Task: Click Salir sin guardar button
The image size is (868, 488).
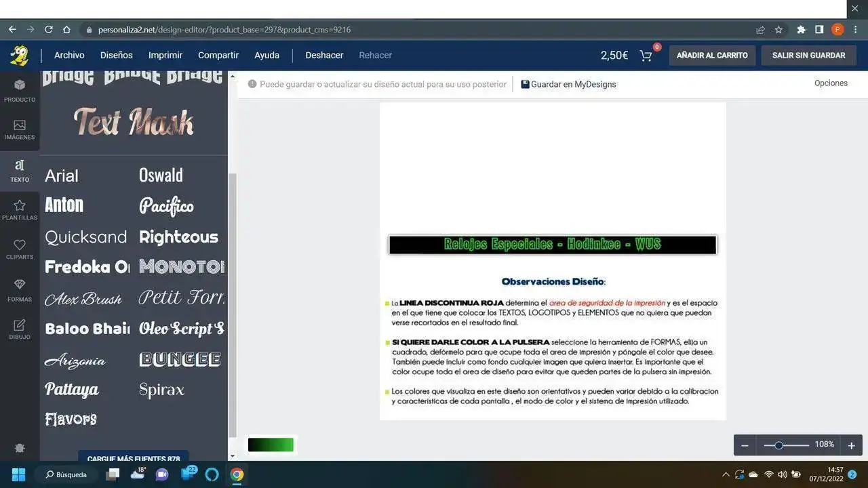Action: click(x=808, y=56)
